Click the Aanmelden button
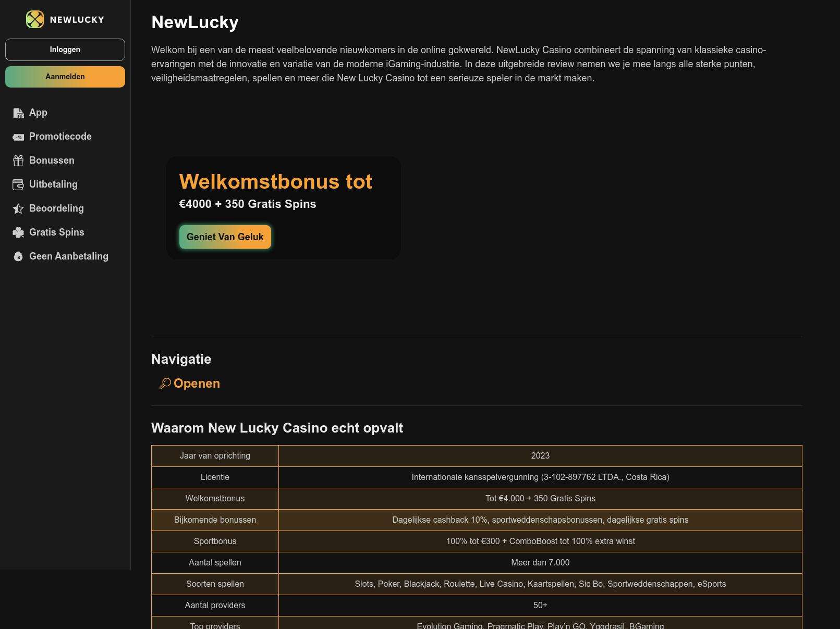This screenshot has width=840, height=629. click(x=65, y=77)
